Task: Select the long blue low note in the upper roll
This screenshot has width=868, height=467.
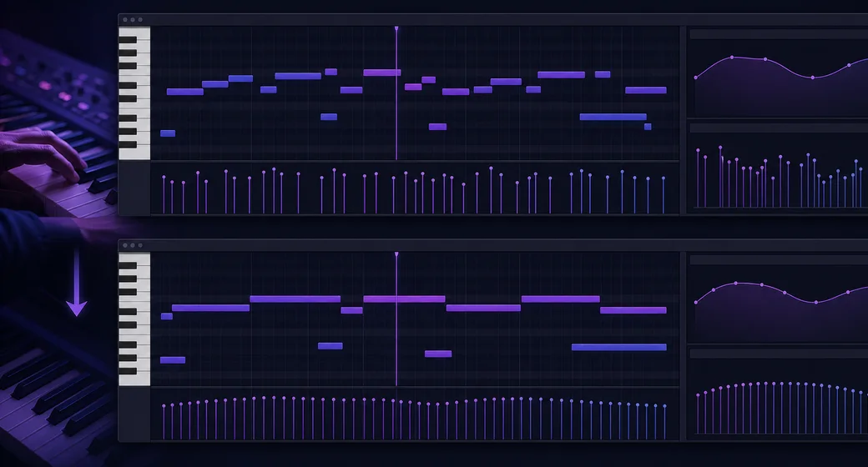Action: (x=613, y=117)
